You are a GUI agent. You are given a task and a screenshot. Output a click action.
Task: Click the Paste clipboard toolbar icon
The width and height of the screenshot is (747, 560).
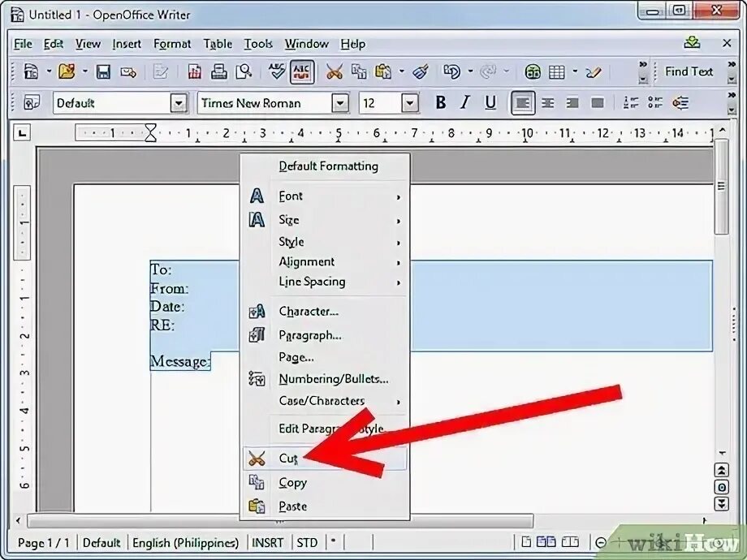click(383, 71)
